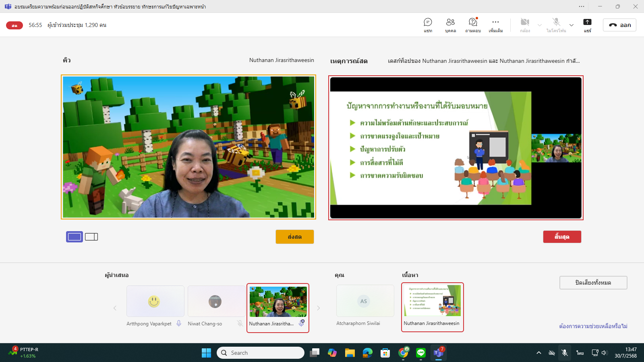The image size is (644, 362).
Task: Open the More actions menu
Action: pyautogui.click(x=495, y=25)
